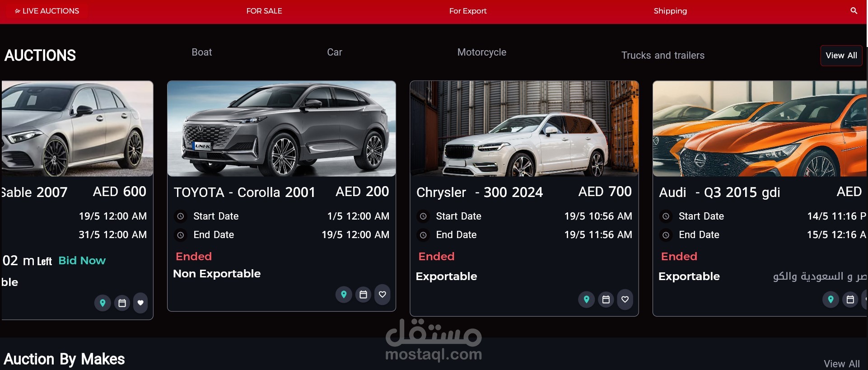Click location pin on Audi Q3 card
The height and width of the screenshot is (370, 868).
(x=831, y=299)
